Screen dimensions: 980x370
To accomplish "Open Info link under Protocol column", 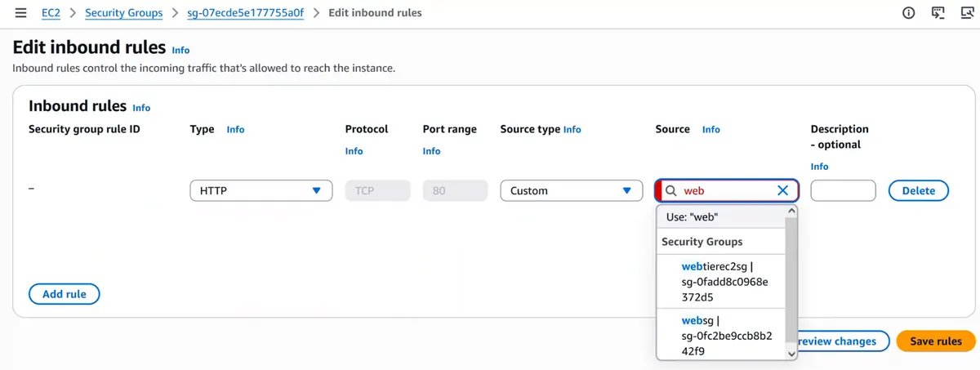I will tap(354, 151).
